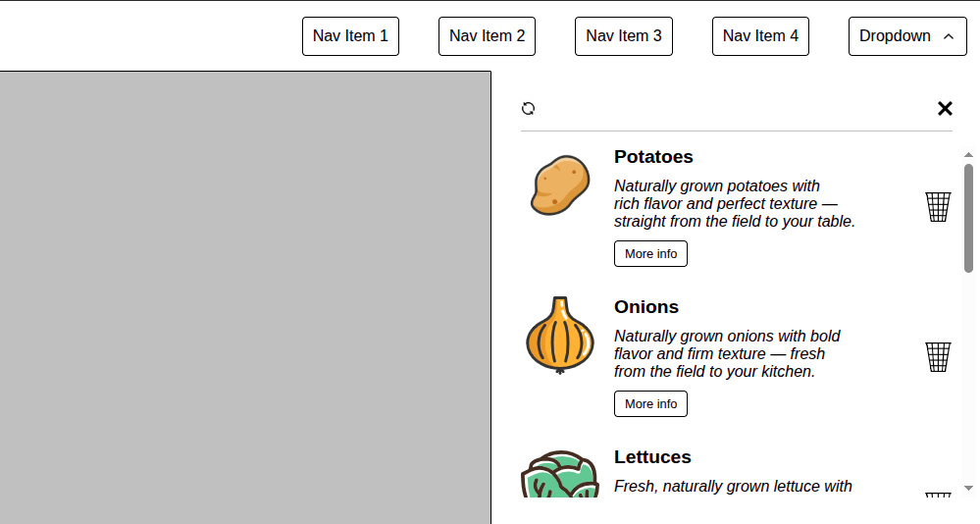The width and height of the screenshot is (980, 524).
Task: Open the Dropdown menu in navigation
Action: pos(907,36)
